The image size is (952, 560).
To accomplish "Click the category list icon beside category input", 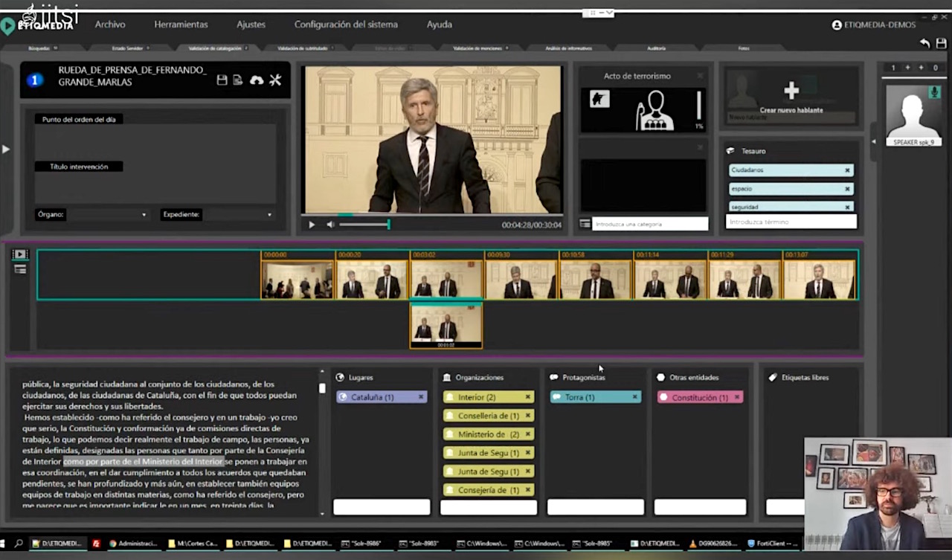I will [585, 223].
